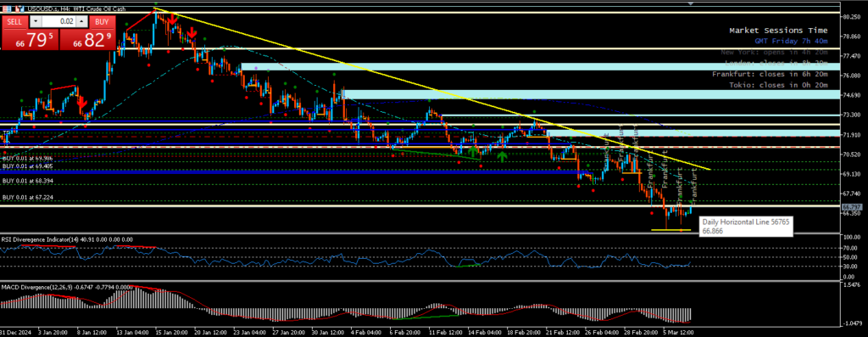Click the SELL button
This screenshot has width=868, height=337.
(15, 21)
